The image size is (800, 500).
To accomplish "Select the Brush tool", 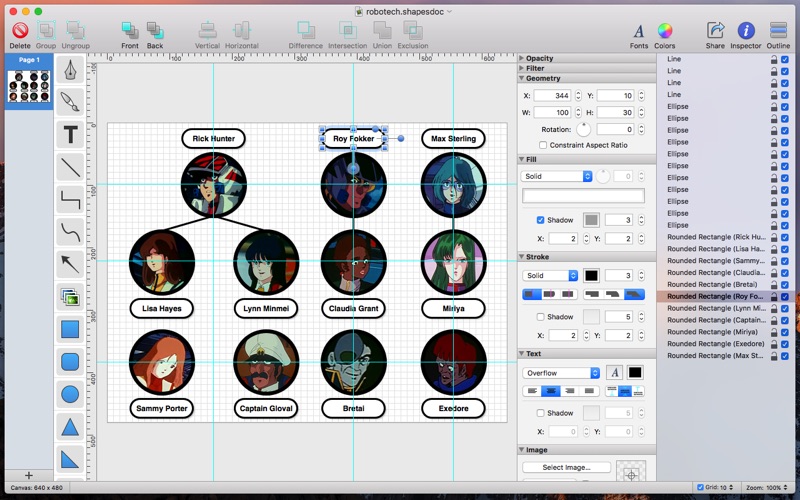I will [70, 102].
